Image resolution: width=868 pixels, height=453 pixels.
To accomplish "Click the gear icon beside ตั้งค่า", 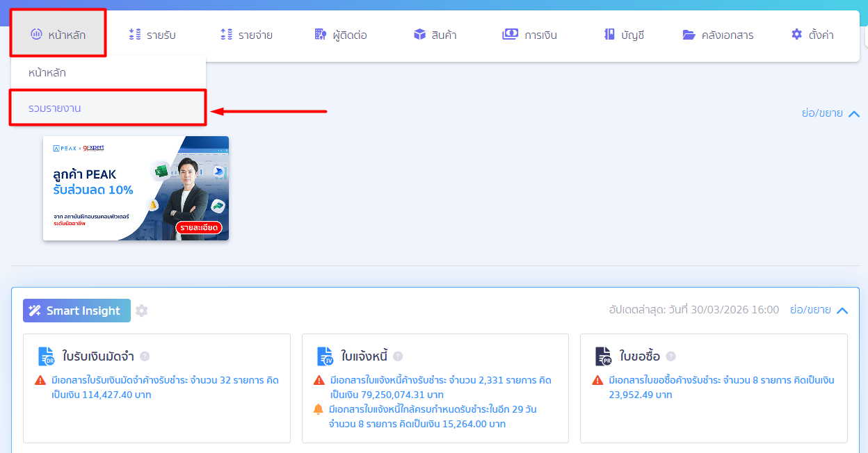I will (797, 34).
